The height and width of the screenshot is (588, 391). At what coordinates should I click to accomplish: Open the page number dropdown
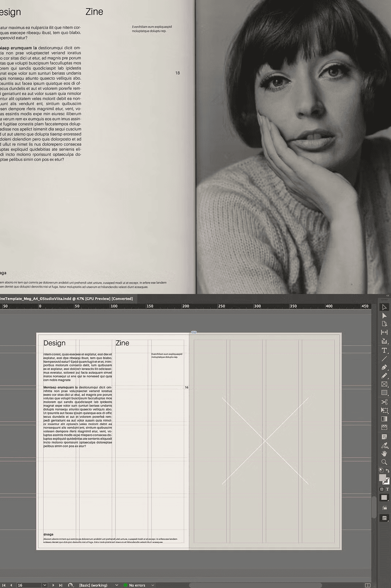tap(44, 585)
